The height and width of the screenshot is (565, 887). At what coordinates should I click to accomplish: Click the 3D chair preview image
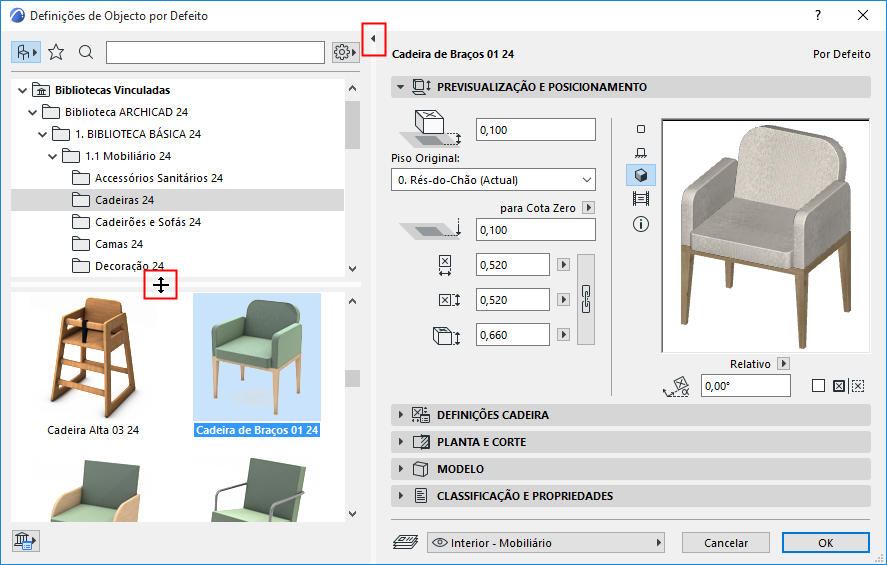click(765, 236)
